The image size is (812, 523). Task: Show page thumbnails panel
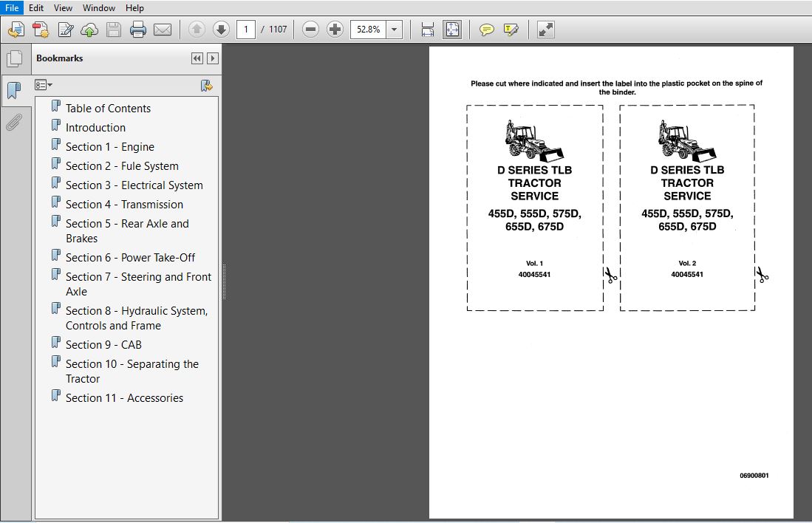coord(15,58)
